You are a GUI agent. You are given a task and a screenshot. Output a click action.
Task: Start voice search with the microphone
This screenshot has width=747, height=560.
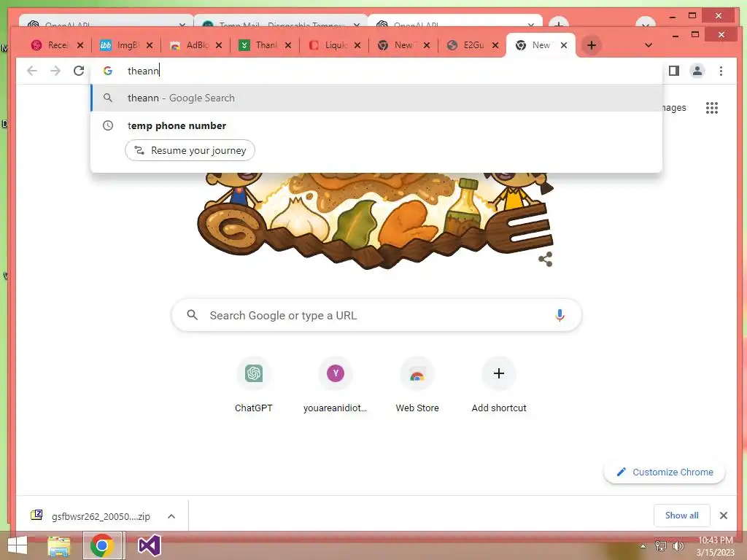click(x=560, y=315)
